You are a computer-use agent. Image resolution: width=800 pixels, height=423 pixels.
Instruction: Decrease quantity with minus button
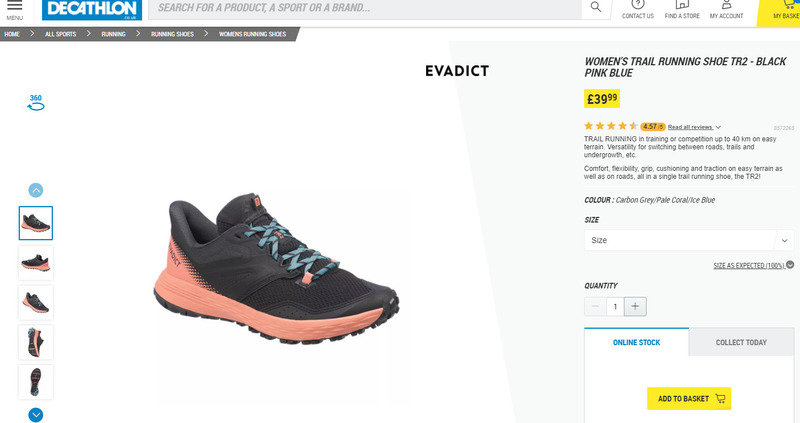(595, 306)
